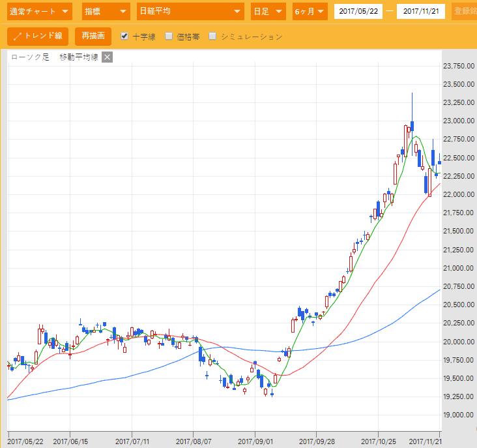Enable the 価格帯 price range checkbox
Screen dimensions: 477x448
click(169, 37)
